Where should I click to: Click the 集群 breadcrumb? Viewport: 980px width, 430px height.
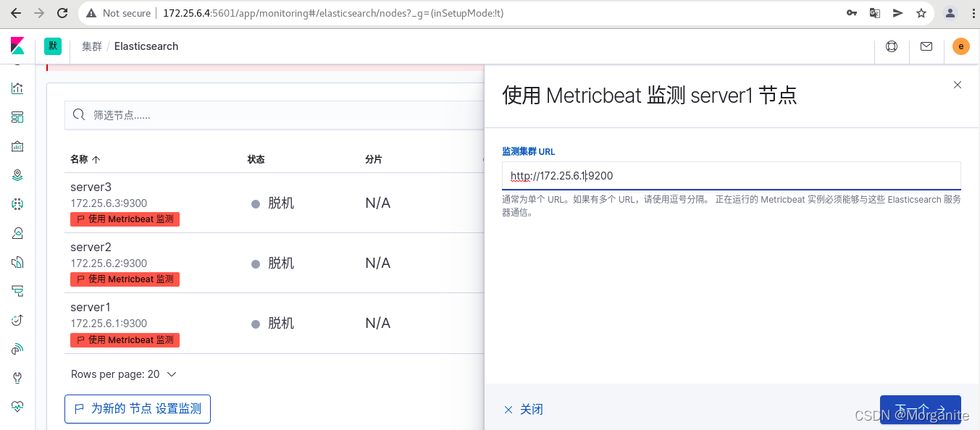[92, 46]
